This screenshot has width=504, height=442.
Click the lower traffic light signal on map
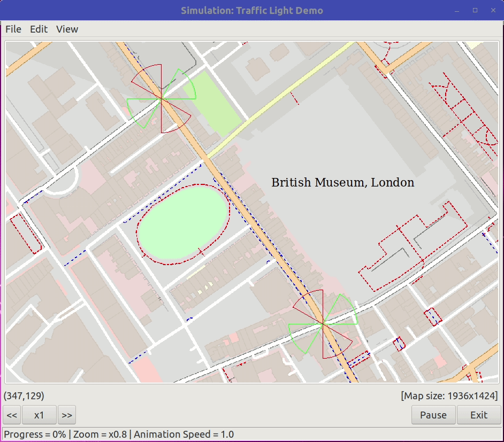323,324
